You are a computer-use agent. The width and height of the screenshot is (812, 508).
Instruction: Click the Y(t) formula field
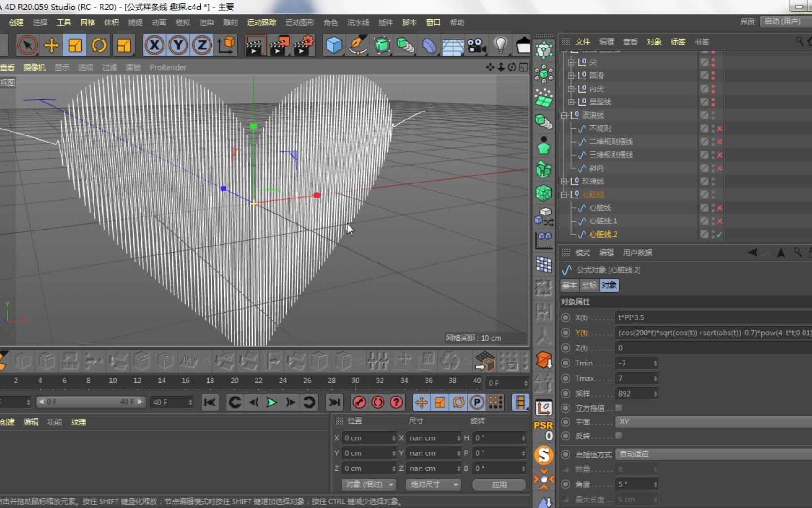click(713, 333)
